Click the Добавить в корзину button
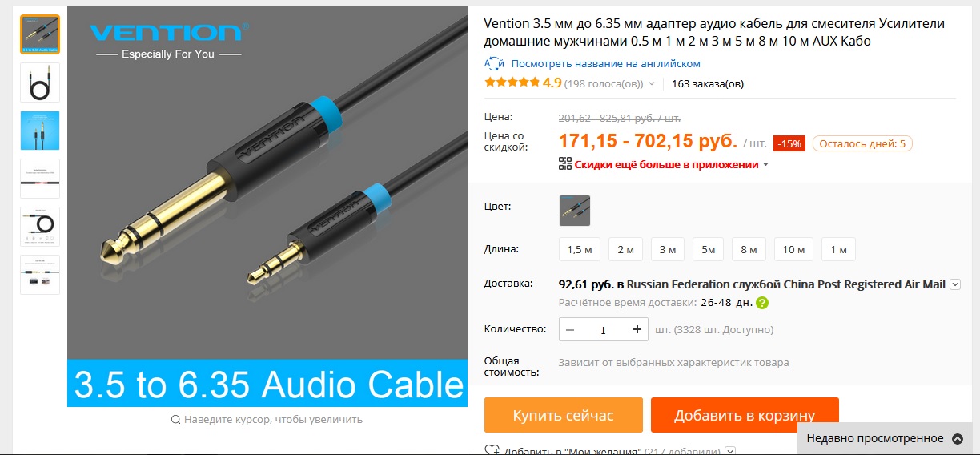The height and width of the screenshot is (455, 980). pos(745,415)
